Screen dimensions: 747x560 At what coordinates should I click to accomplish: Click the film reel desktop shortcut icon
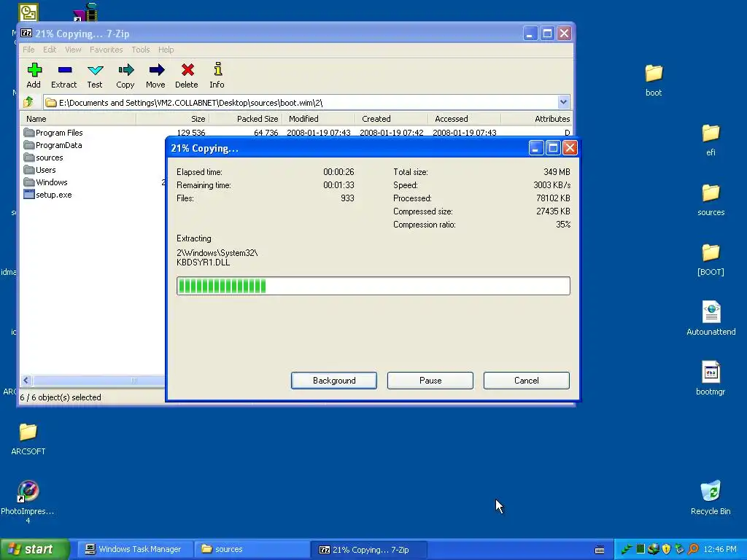click(86, 12)
